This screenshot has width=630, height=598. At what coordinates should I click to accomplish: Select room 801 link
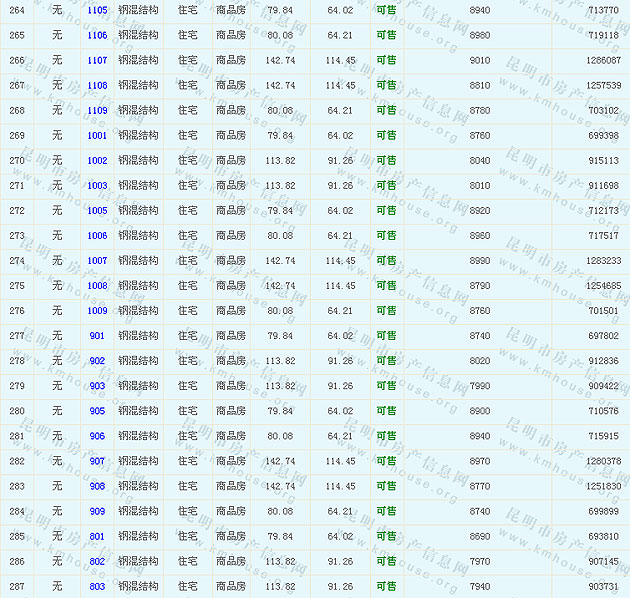click(97, 536)
